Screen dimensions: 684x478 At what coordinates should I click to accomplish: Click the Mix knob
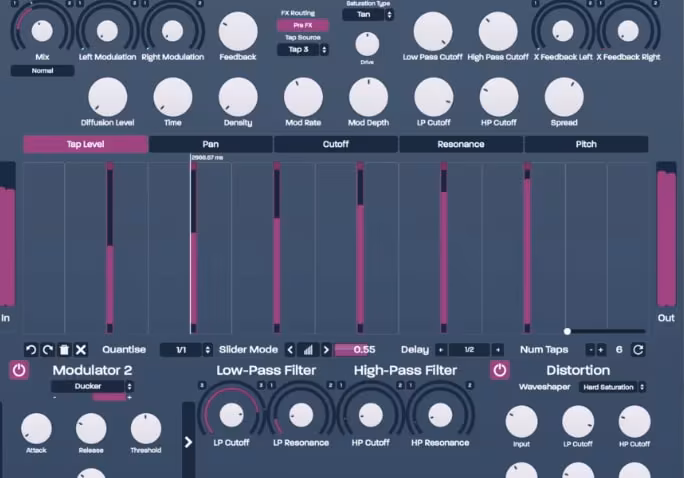[x=42, y=31]
